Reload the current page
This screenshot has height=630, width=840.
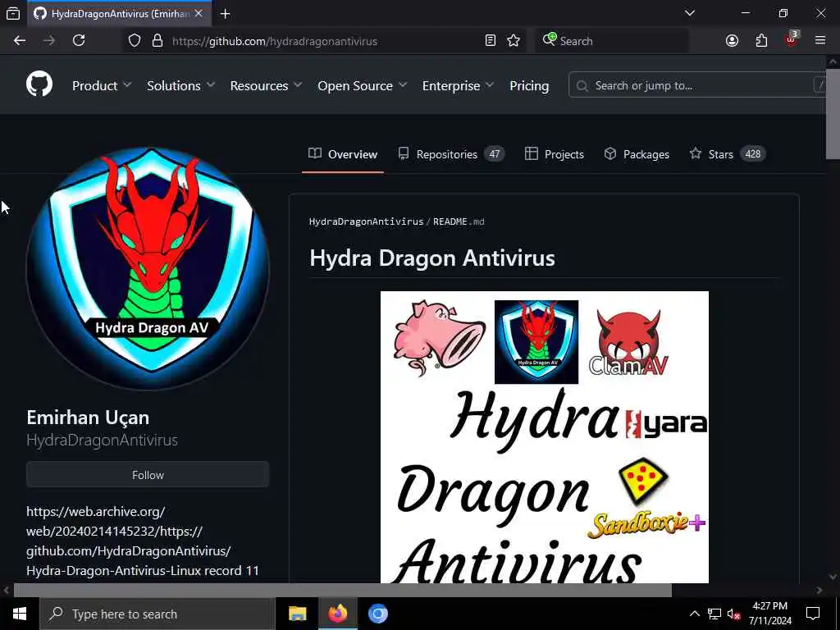pos(79,41)
